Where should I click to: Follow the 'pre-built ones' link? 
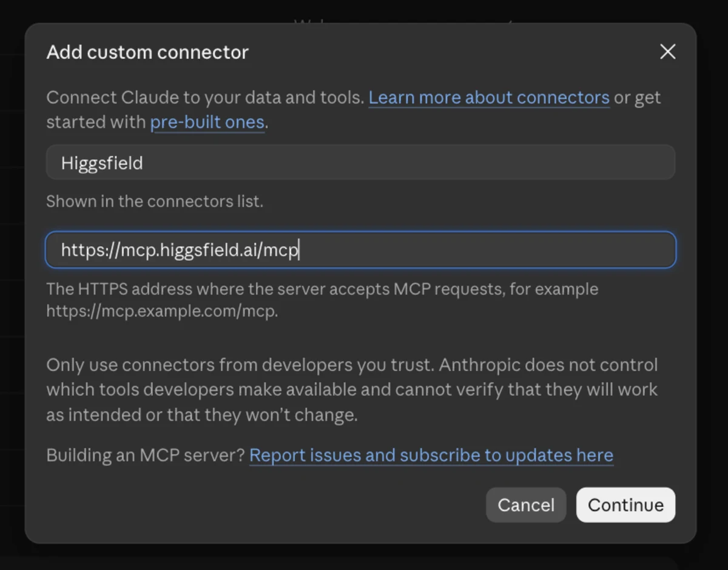pyautogui.click(x=207, y=122)
